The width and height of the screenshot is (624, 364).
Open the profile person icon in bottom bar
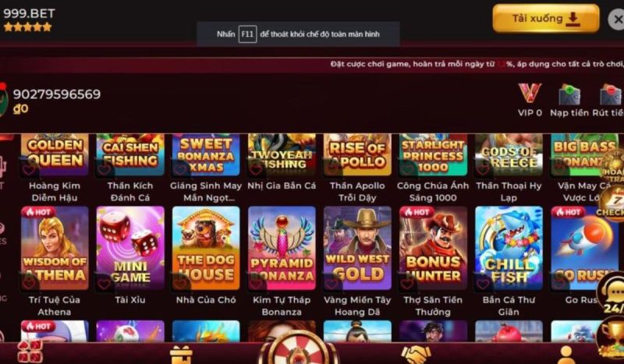pos(565,355)
